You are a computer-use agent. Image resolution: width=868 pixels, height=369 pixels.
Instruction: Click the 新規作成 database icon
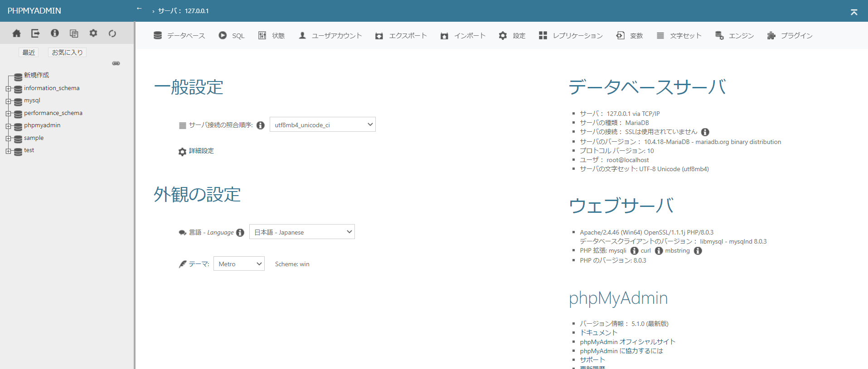click(18, 77)
